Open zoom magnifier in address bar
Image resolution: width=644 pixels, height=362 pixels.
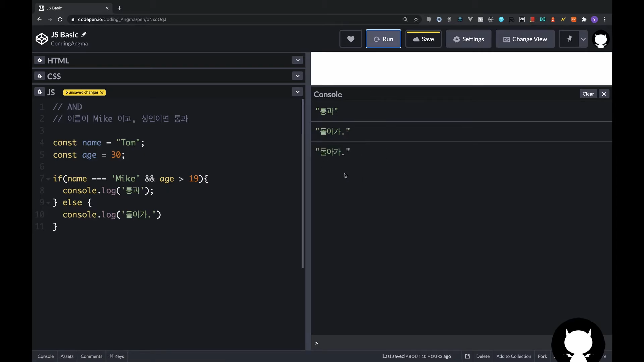pos(405,19)
